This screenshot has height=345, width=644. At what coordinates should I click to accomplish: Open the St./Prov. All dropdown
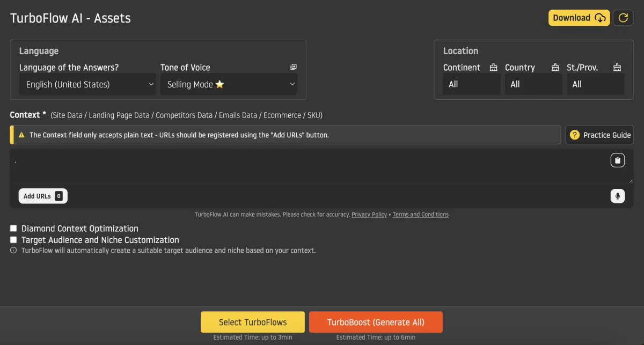tap(596, 84)
